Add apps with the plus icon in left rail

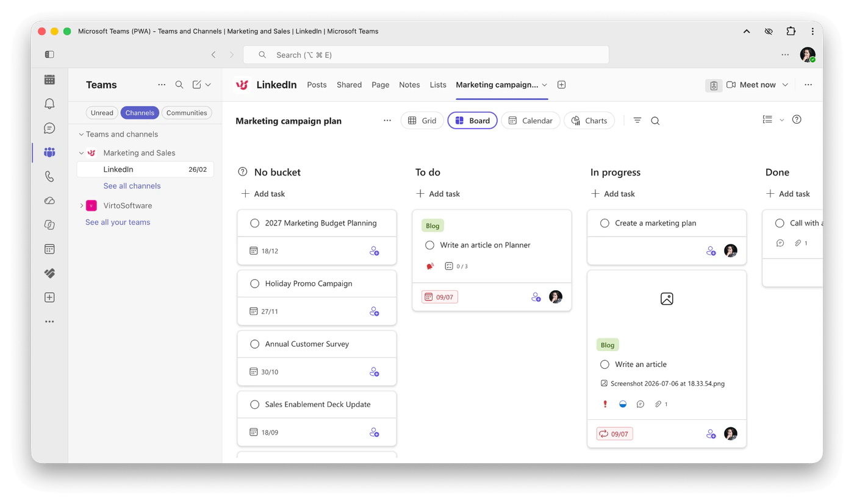(49, 297)
